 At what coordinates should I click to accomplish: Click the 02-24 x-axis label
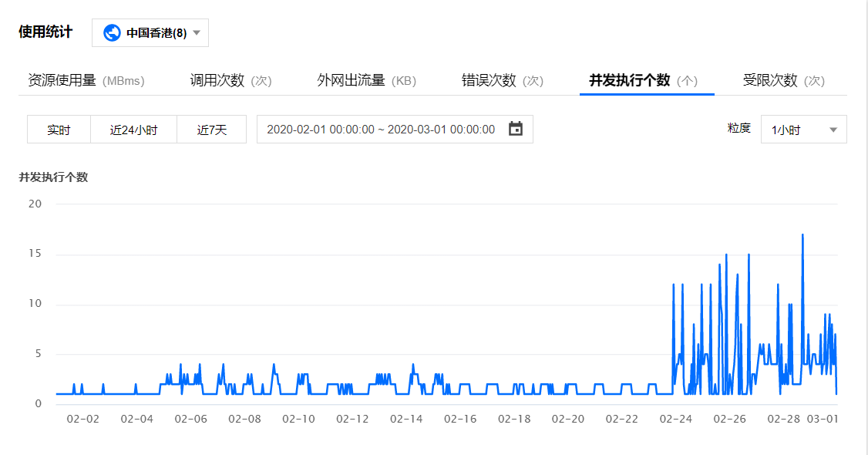676,419
